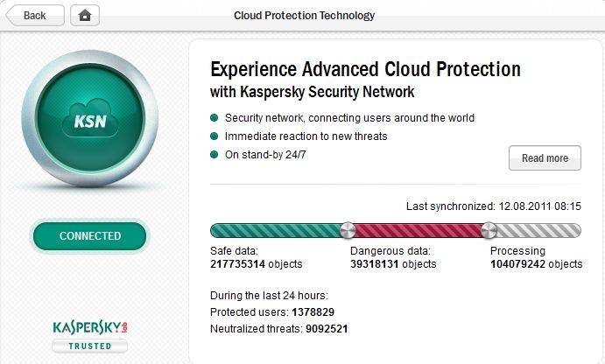Toggle the CONNECTED status button
605x364 pixels.
point(90,235)
